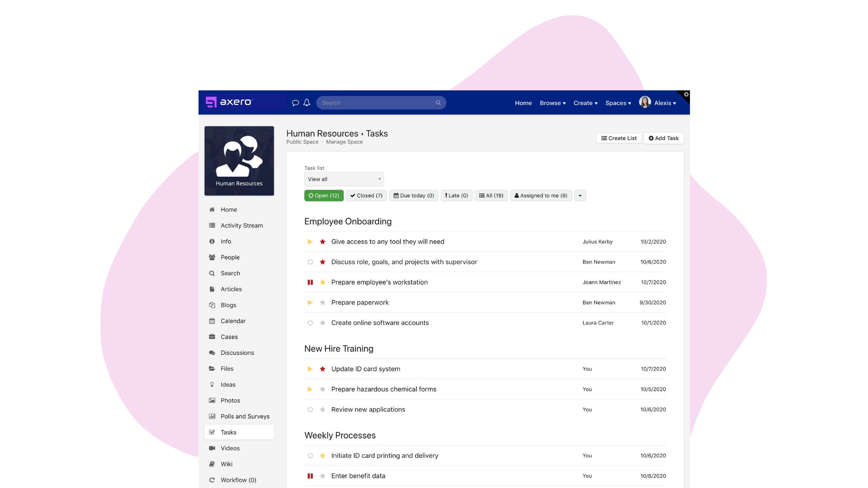Focus the top Search field
Image resolution: width=868 pixels, height=488 pixels.
coord(375,103)
